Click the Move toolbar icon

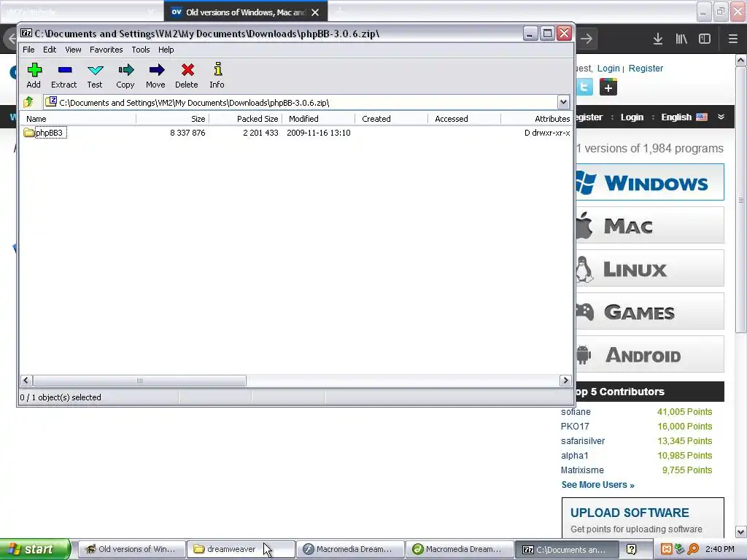pos(156,75)
